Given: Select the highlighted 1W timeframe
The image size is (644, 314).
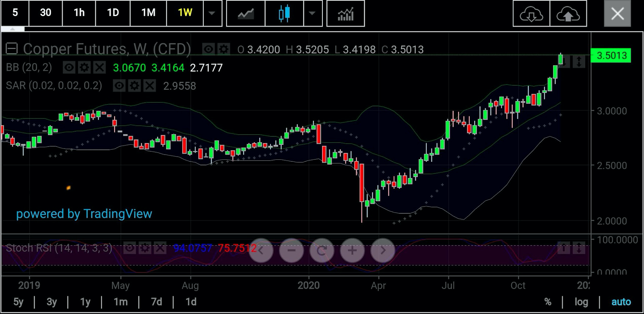Looking at the screenshot, I should [x=185, y=13].
